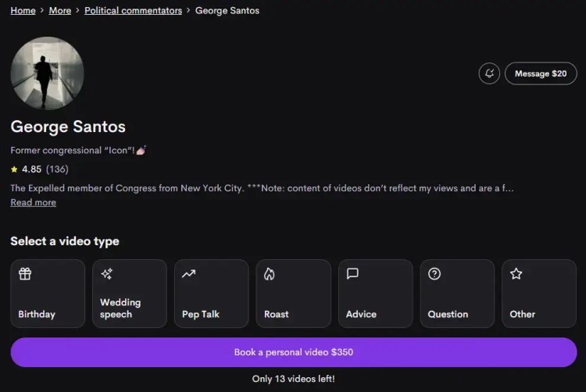Pick the Roast video type label
The width and height of the screenshot is (586, 392).
(x=277, y=314)
